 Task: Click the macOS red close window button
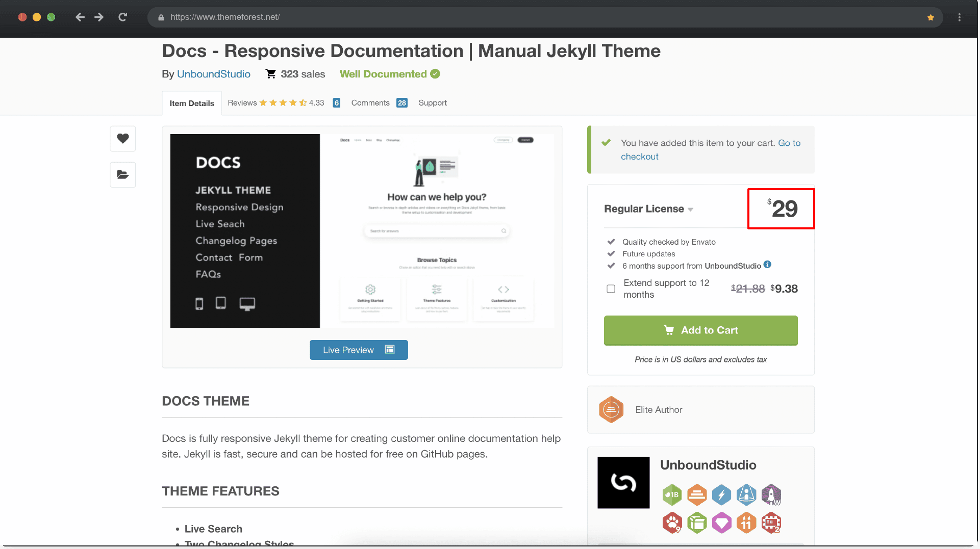coord(22,17)
